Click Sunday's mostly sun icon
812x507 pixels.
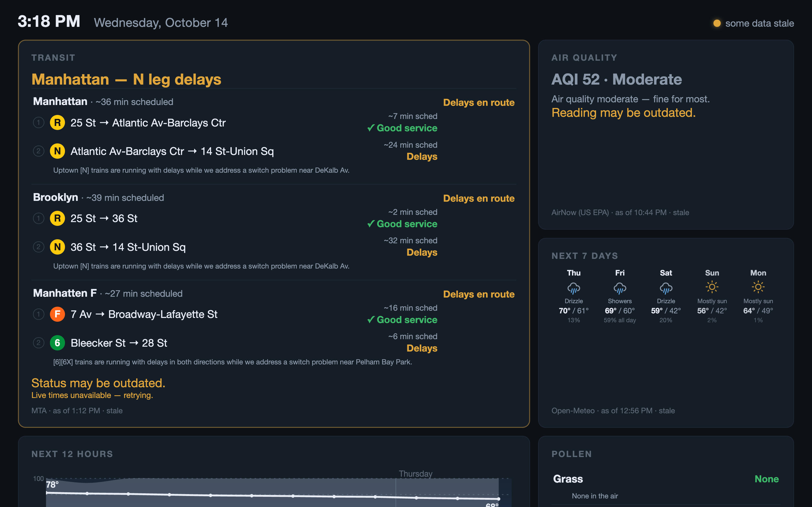coord(712,287)
